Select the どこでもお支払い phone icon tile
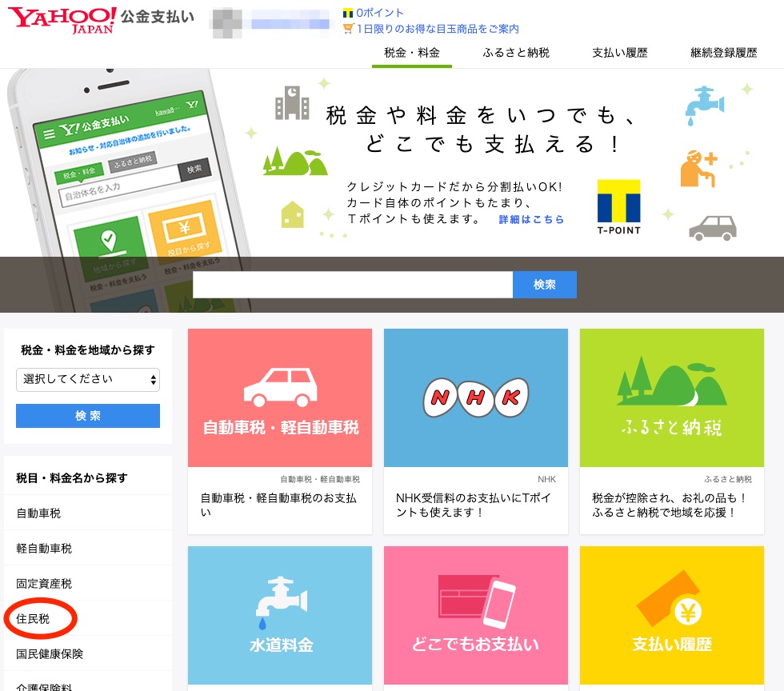The image size is (784, 691). click(475, 612)
